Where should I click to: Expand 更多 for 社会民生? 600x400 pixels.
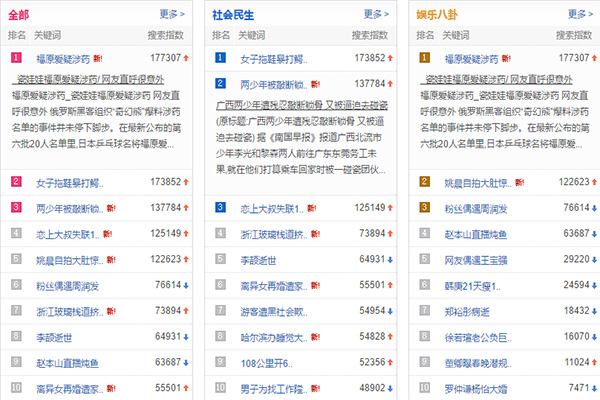point(376,14)
